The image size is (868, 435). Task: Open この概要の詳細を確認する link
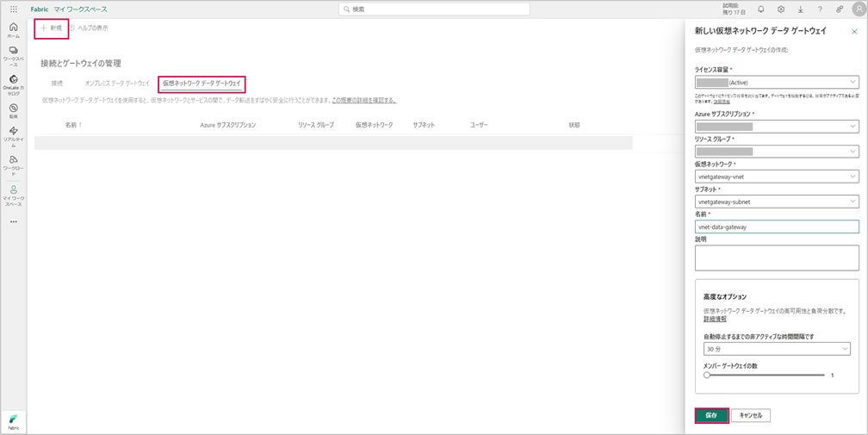(x=363, y=101)
